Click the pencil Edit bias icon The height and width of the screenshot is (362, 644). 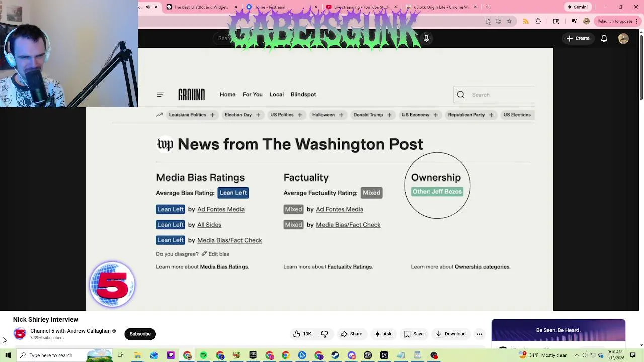[x=204, y=254]
